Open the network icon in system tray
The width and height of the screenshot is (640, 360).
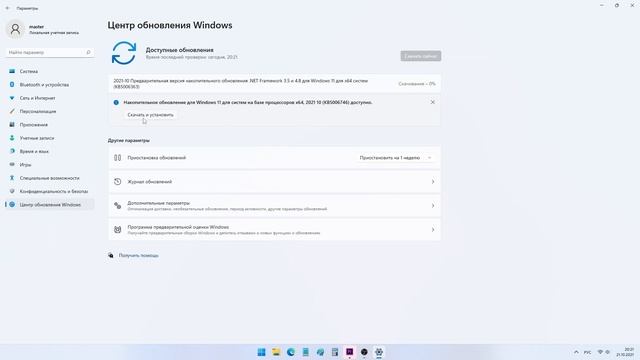tap(600, 352)
